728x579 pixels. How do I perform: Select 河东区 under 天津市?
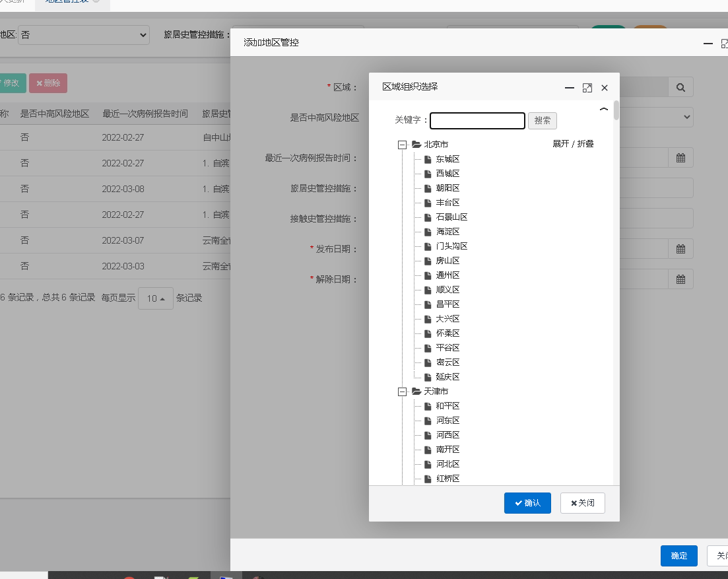447,420
